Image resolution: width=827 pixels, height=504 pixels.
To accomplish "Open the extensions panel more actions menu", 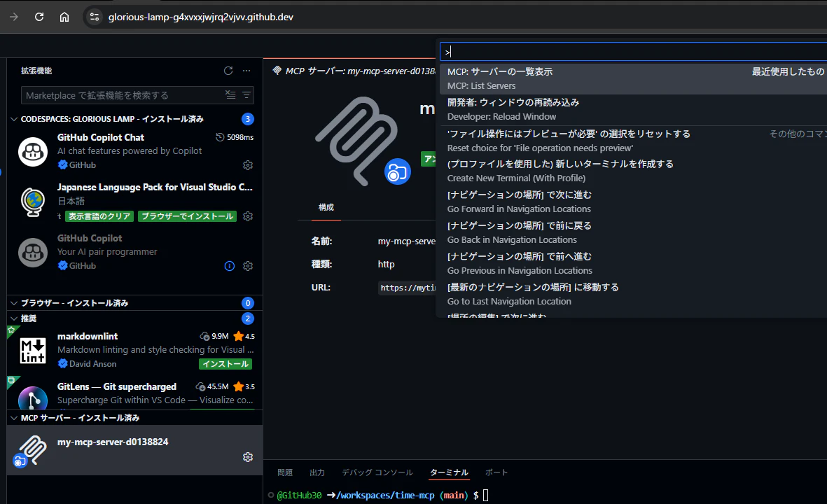I will click(x=246, y=71).
